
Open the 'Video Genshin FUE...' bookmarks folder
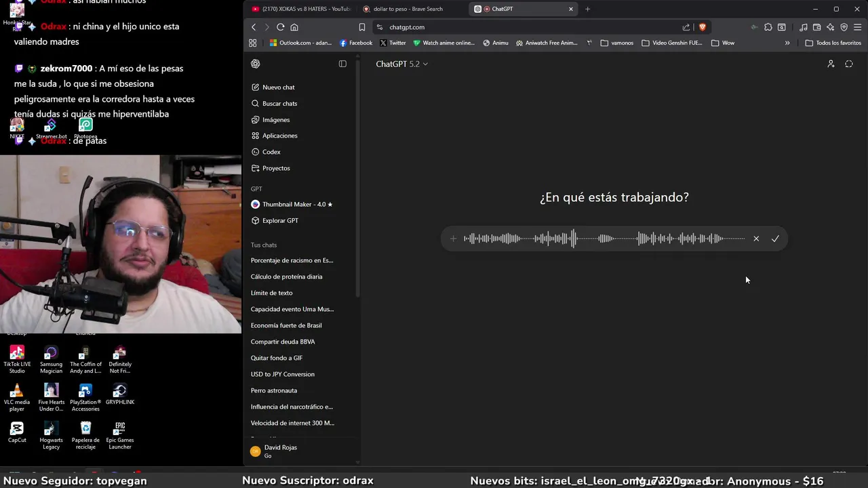tap(671, 43)
